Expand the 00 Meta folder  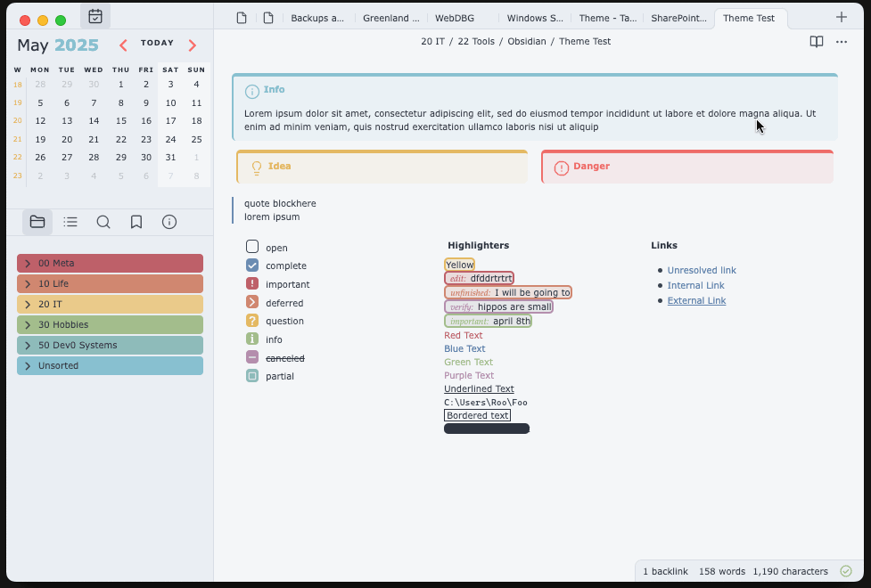click(x=110, y=263)
